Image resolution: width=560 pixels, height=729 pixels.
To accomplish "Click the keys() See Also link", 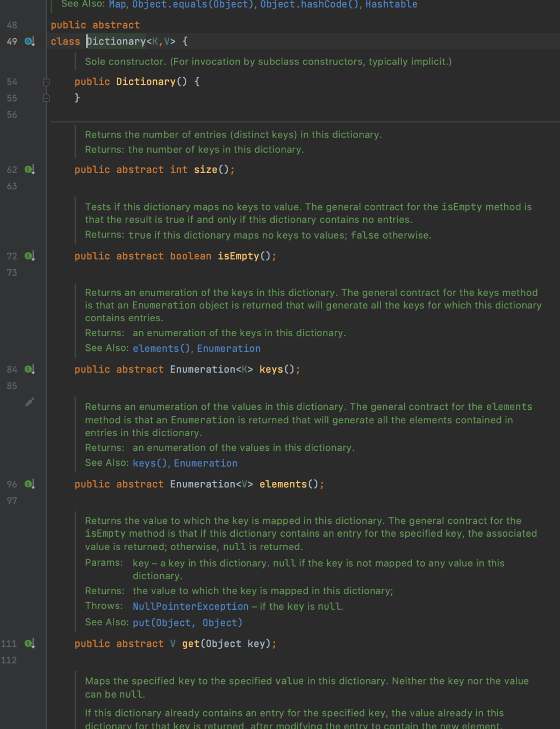I will pos(150,463).
